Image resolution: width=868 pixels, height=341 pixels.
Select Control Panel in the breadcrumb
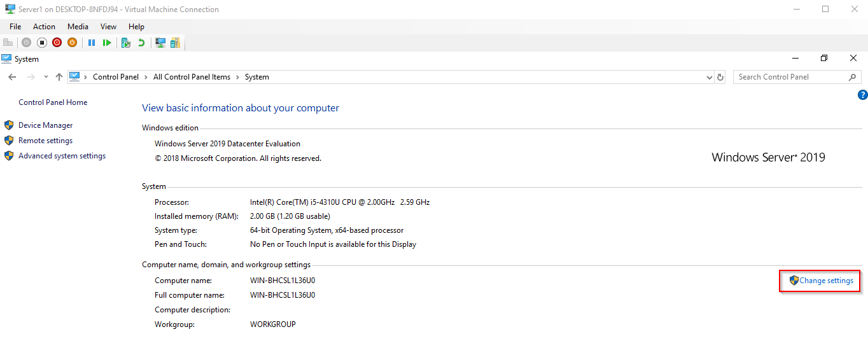click(116, 77)
